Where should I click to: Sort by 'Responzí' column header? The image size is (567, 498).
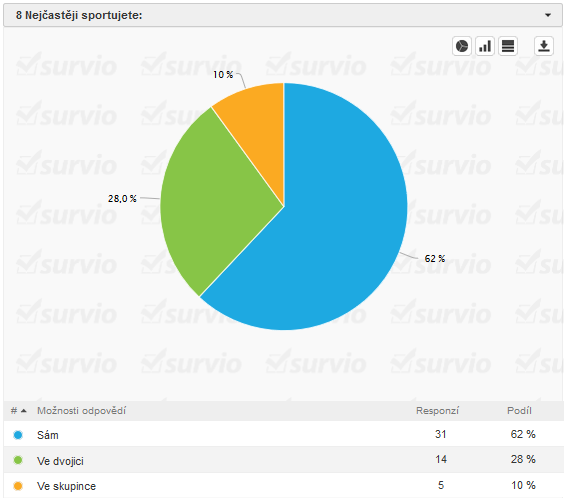click(437, 411)
